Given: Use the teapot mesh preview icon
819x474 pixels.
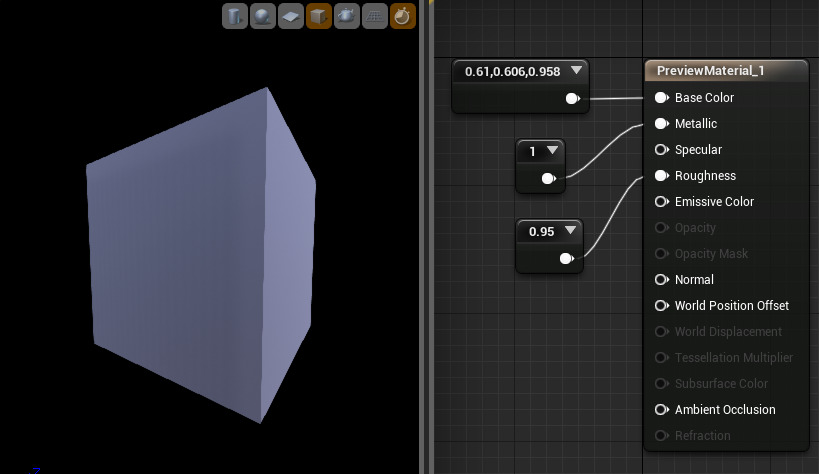Looking at the screenshot, I should 346,16.
